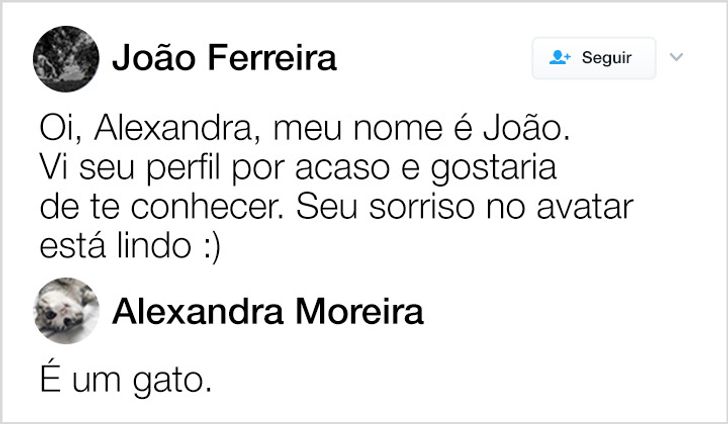The height and width of the screenshot is (424, 728).
Task: Open João Ferreira's dark profile avatar
Action: [66, 59]
